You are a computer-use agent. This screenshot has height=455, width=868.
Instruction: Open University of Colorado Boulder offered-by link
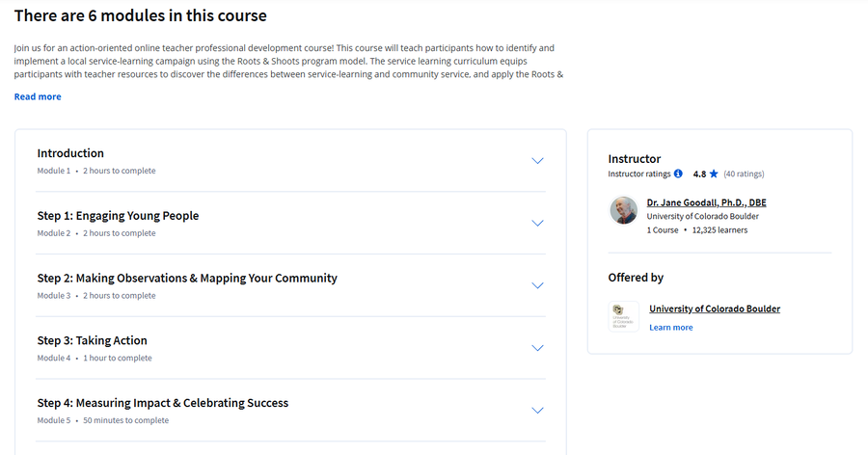[715, 308]
